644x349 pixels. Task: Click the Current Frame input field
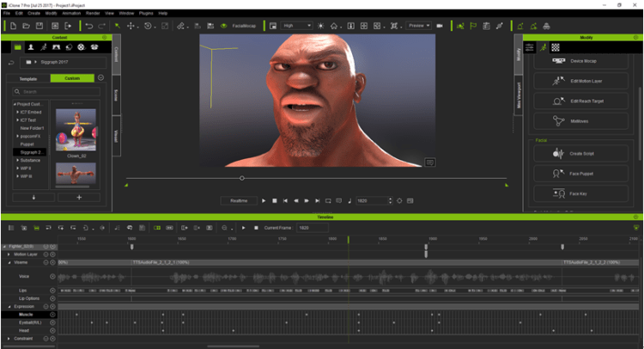pyautogui.click(x=313, y=228)
